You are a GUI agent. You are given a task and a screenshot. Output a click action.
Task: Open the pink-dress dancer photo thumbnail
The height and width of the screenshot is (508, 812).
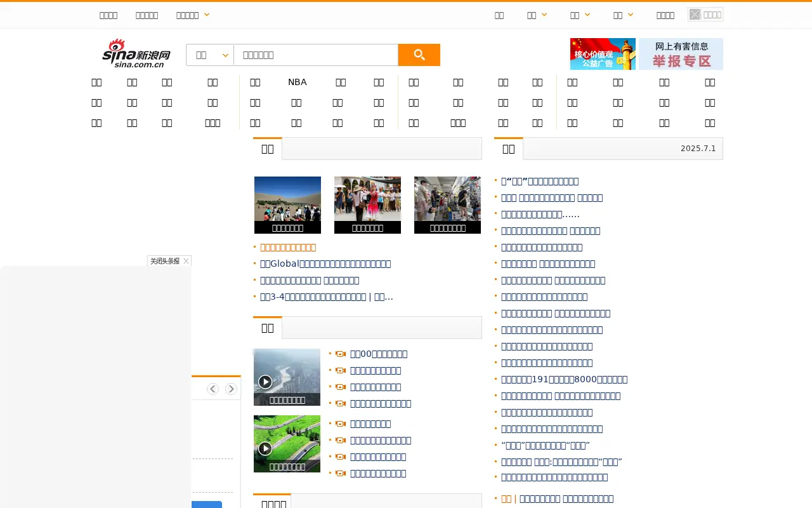pos(367,205)
